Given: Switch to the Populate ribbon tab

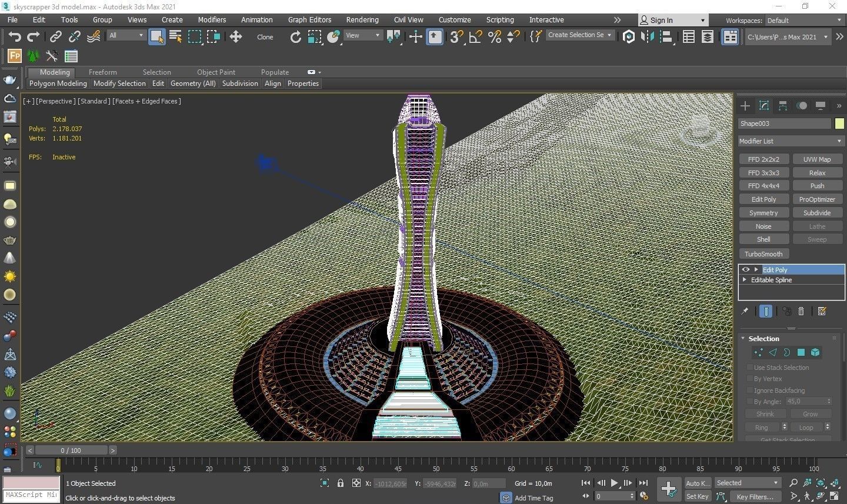Looking at the screenshot, I should click(x=275, y=72).
